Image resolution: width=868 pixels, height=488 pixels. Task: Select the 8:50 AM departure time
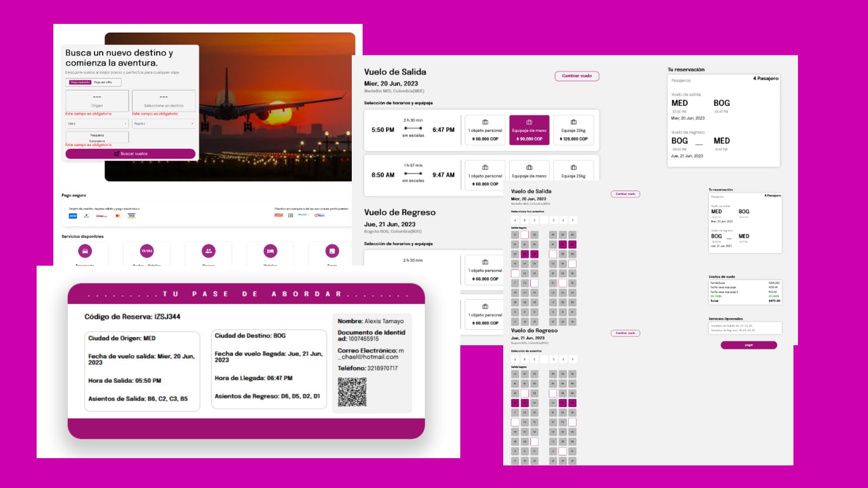[383, 175]
